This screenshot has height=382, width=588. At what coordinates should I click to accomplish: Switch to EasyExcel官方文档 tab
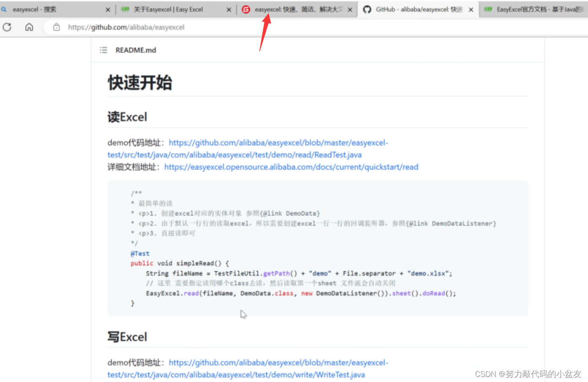pyautogui.click(x=535, y=9)
